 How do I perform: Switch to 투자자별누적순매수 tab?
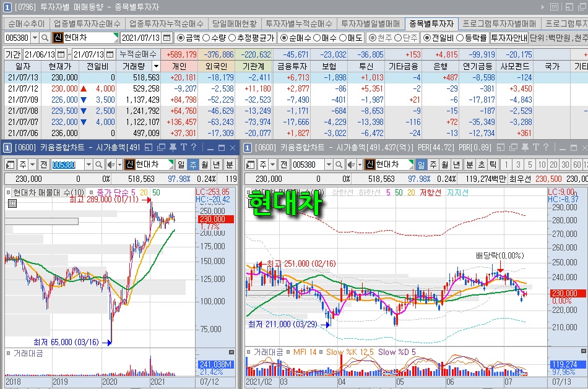(299, 24)
